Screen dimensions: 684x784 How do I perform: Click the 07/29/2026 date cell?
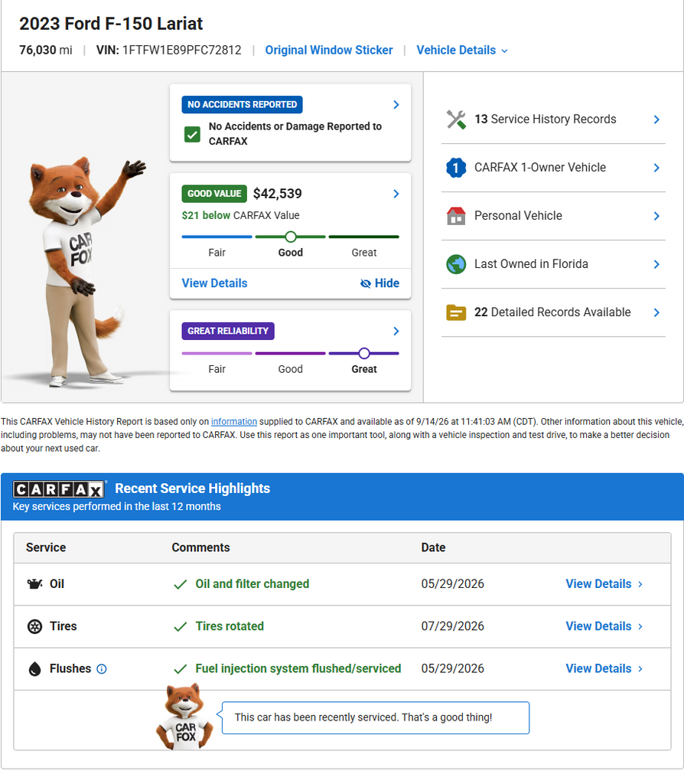tap(453, 626)
